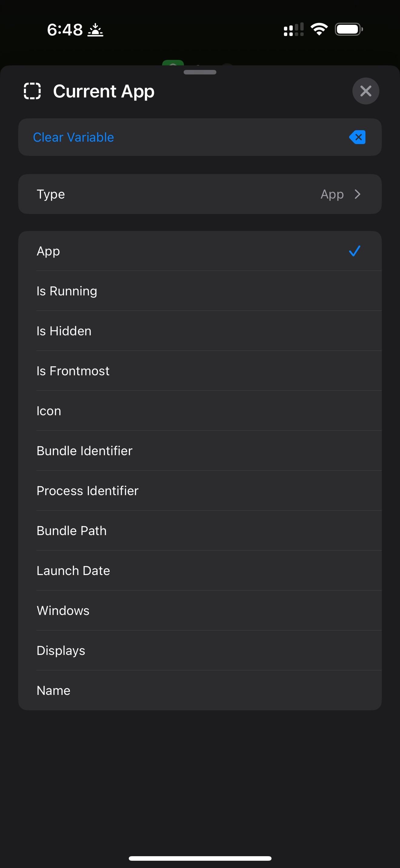Tap the Bundle Path row
This screenshot has width=400, height=868.
coord(72,531)
